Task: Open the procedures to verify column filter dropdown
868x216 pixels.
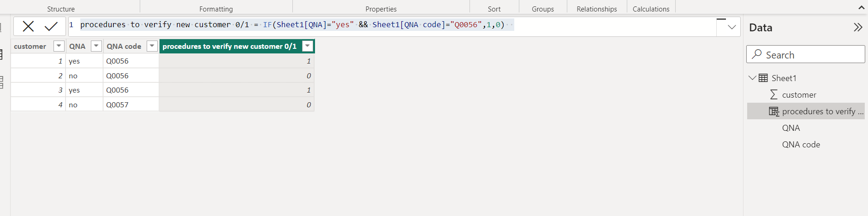Action: coord(308,46)
